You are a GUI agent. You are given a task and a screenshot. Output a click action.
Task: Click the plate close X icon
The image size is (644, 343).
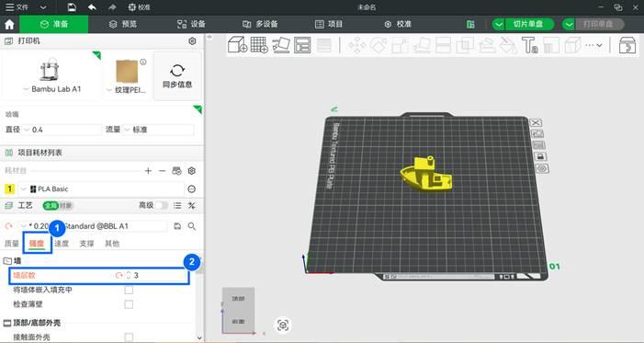[536, 122]
